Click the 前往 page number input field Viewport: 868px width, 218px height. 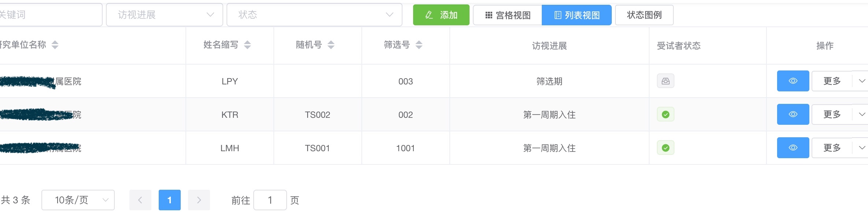click(x=270, y=200)
